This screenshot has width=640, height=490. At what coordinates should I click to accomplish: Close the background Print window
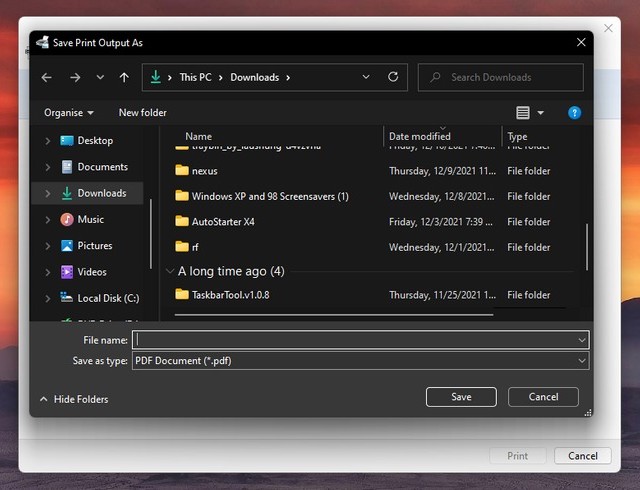[x=608, y=28]
